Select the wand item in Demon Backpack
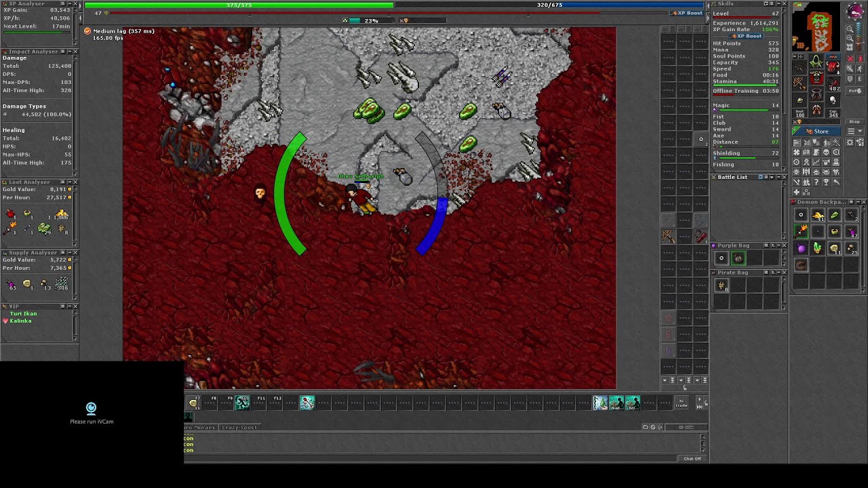 (x=802, y=231)
